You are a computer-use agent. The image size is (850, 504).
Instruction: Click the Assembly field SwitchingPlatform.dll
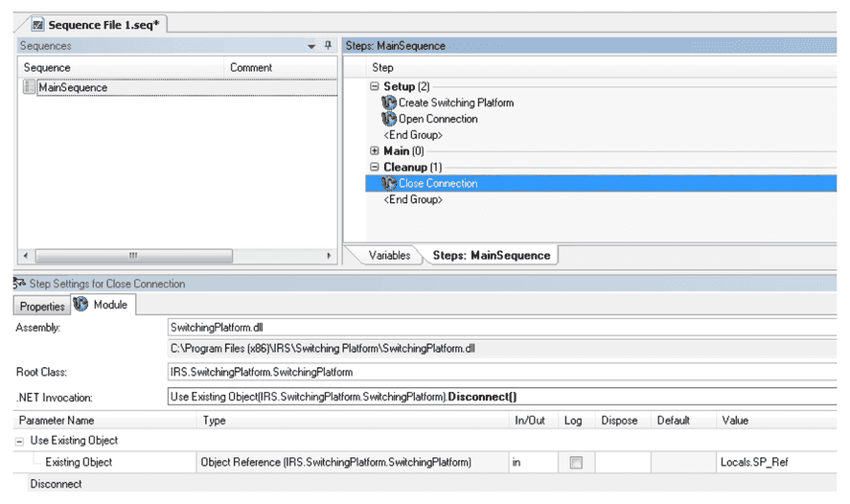point(502,328)
